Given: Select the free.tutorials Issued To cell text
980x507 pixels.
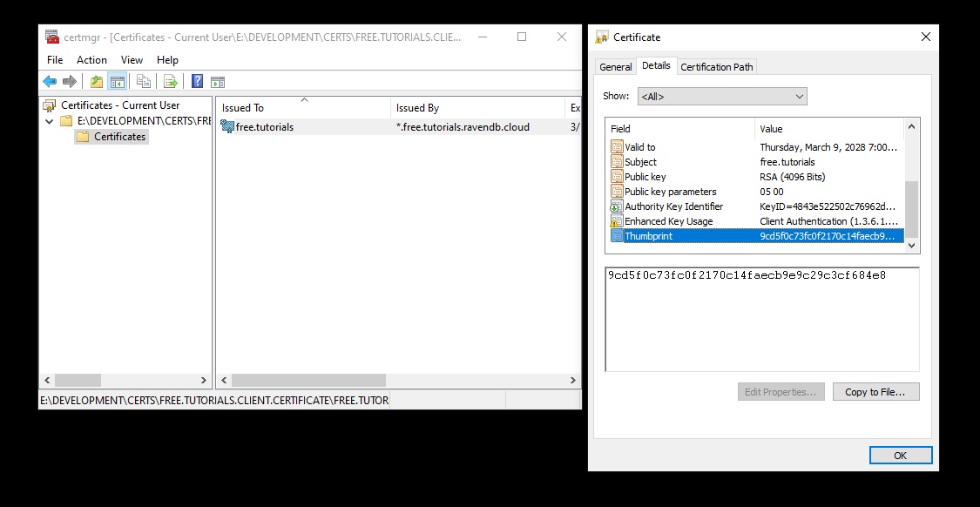Looking at the screenshot, I should point(264,127).
